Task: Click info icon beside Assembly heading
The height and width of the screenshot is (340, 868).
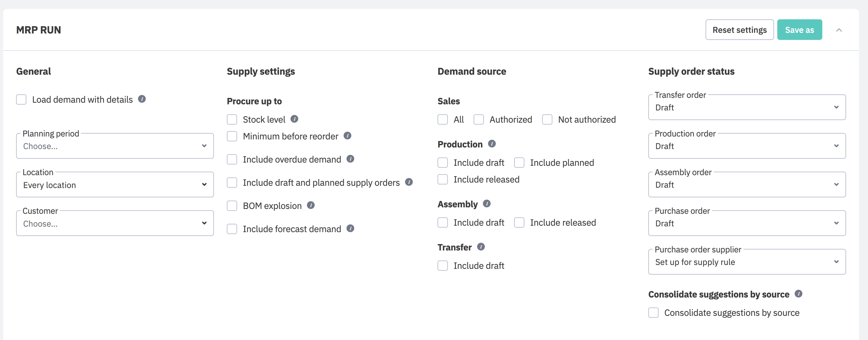Action: pos(486,204)
